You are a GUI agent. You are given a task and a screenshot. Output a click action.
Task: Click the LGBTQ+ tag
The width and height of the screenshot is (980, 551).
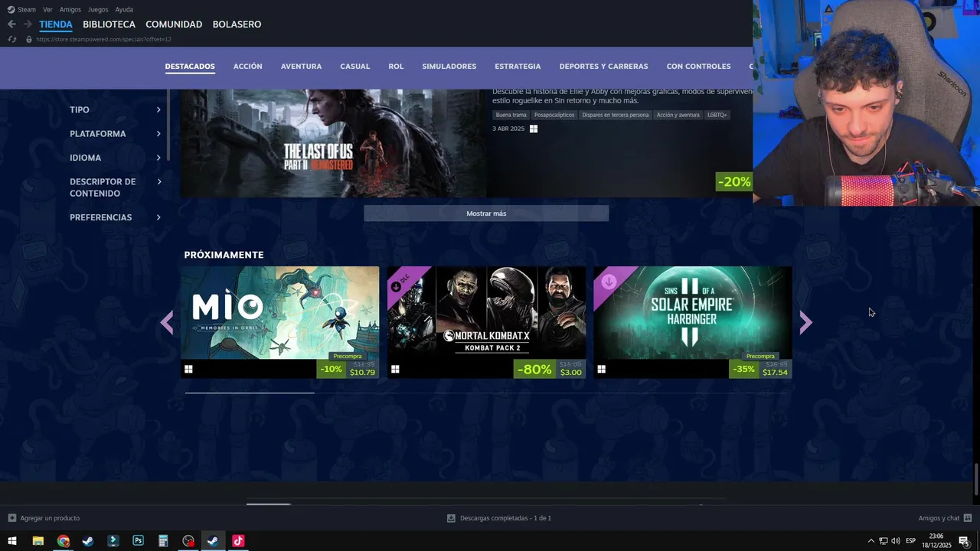coord(717,115)
